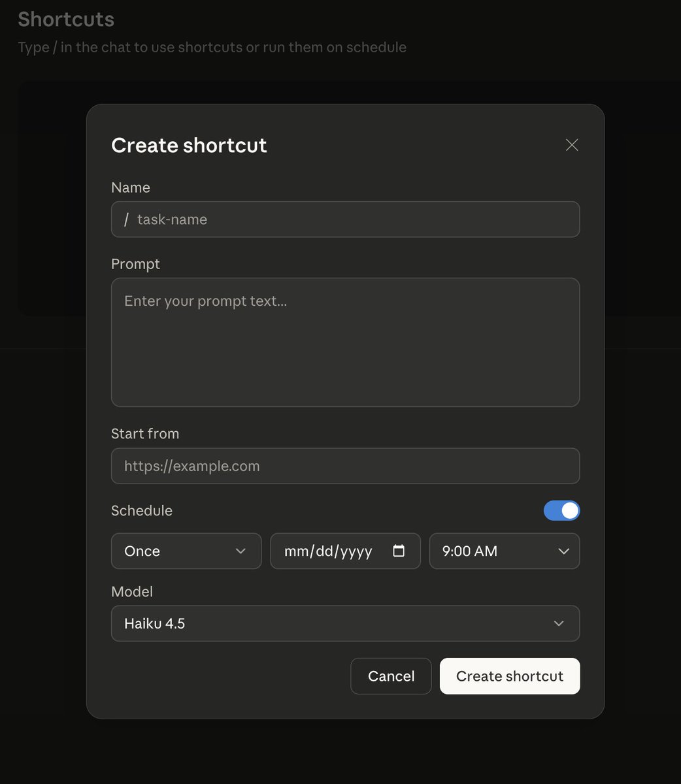Click the Schedule label text
The height and width of the screenshot is (784, 681).
click(x=142, y=511)
